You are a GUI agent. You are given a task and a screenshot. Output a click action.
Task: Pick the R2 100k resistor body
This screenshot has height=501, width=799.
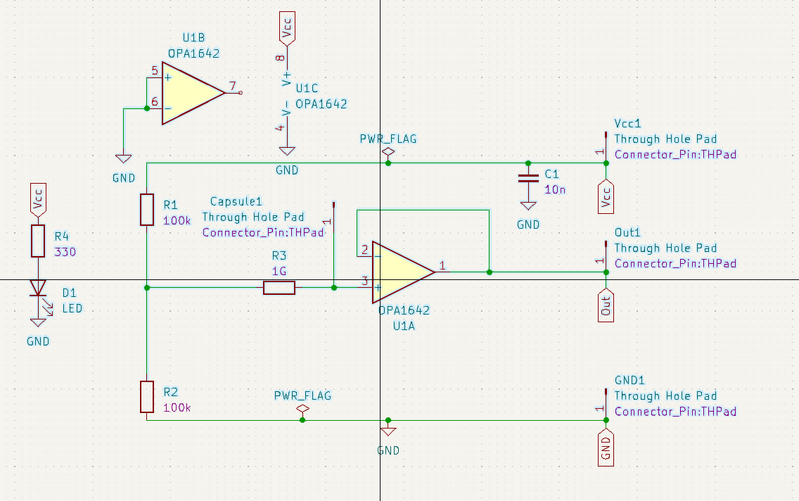(x=147, y=396)
